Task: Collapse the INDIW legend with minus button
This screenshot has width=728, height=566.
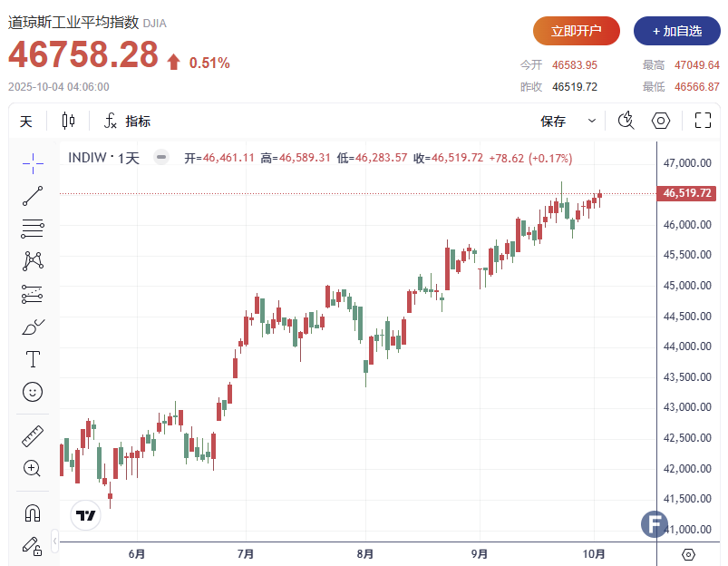Action: click(161, 158)
